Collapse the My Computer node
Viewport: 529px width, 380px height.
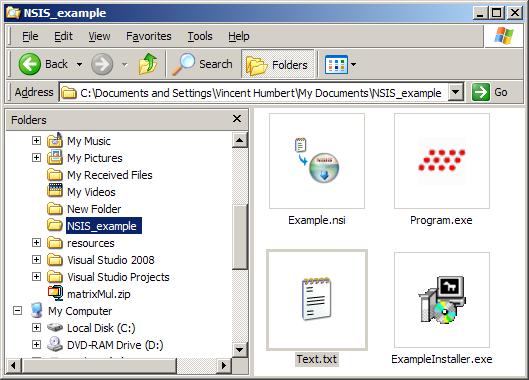[17, 310]
